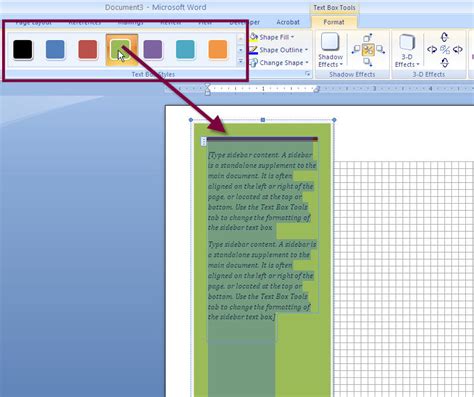
Task: Tilt the 3-D effect left
Action: point(432,50)
